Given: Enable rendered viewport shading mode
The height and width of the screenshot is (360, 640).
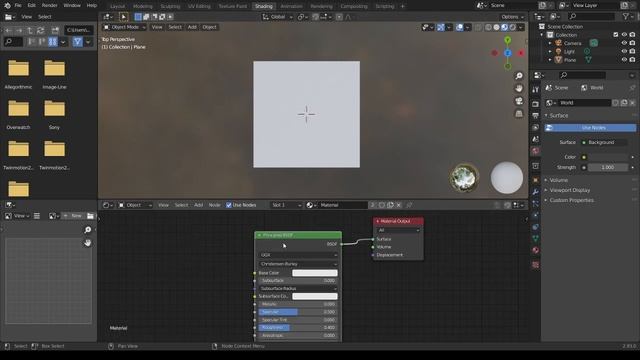Looking at the screenshot, I should click(x=512, y=27).
